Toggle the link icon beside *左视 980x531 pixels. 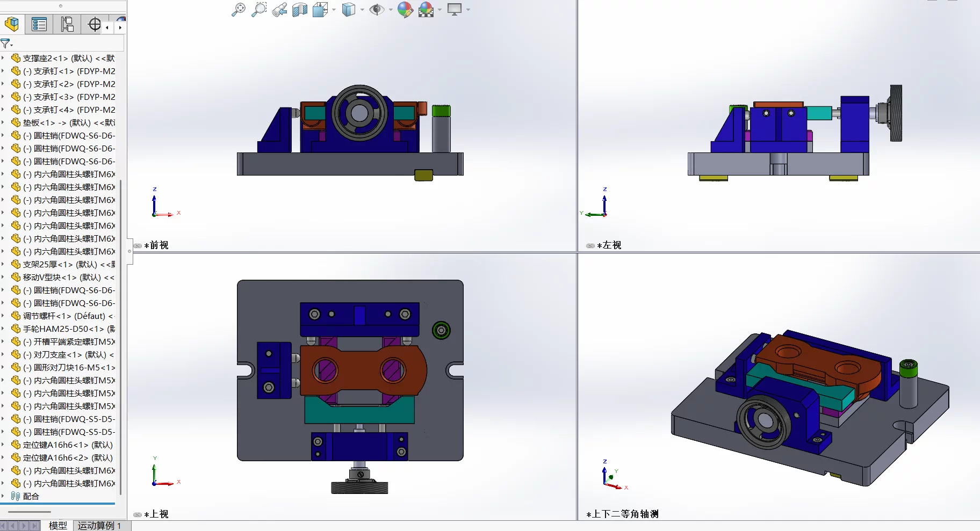590,245
